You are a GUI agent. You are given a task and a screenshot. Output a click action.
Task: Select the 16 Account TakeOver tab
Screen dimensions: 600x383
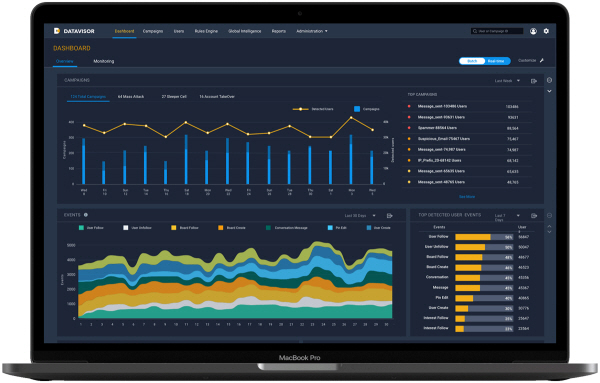[217, 96]
